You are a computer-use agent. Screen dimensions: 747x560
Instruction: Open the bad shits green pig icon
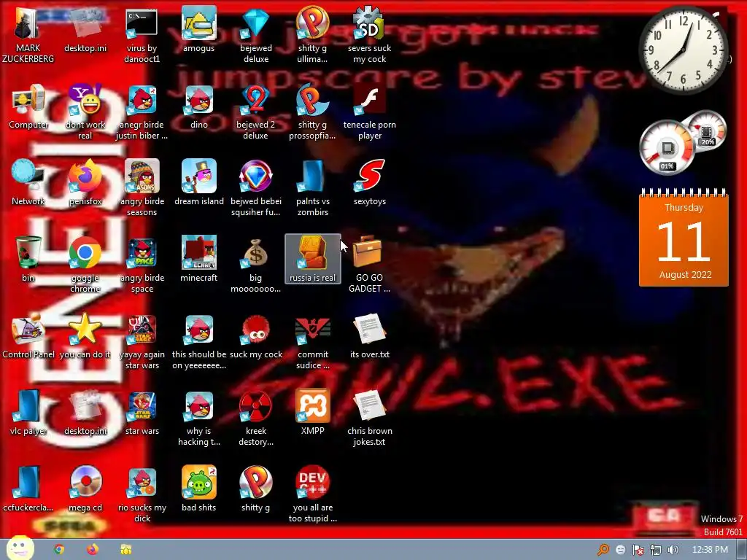pos(198,489)
